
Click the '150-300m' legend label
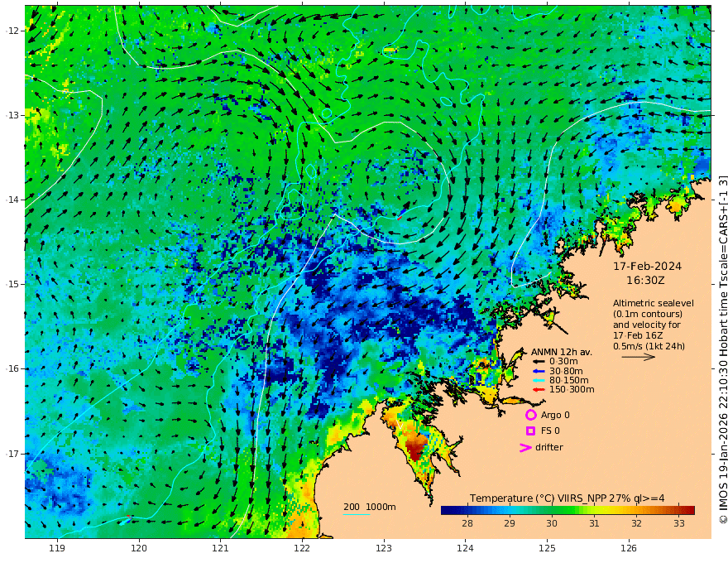pos(572,390)
